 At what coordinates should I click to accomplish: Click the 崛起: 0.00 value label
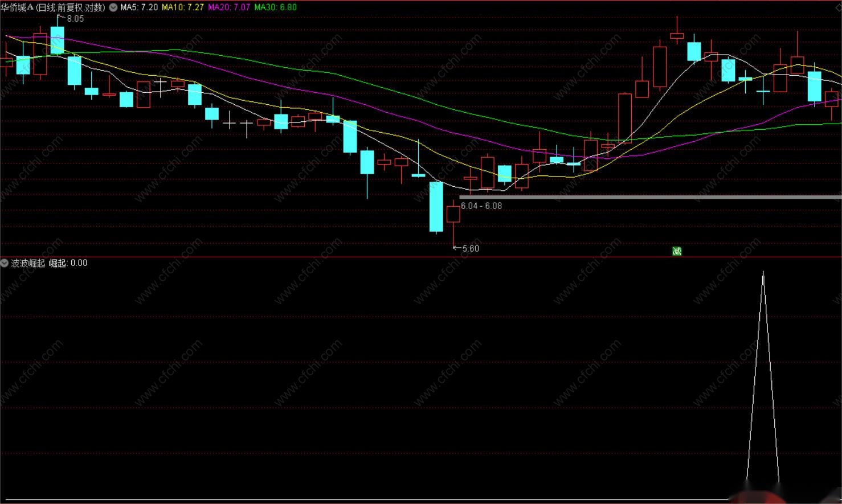coord(68,263)
